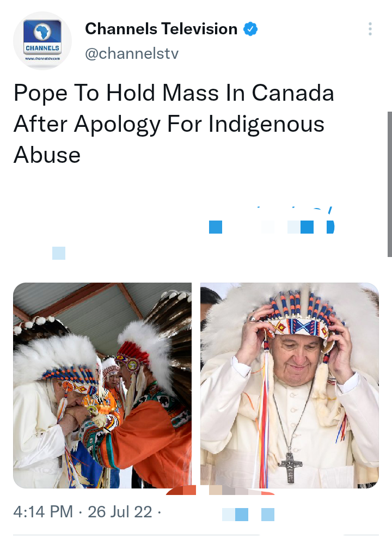Screen dimensions: 392x544
Task: Click the blue verified badge
Action: pos(250,29)
